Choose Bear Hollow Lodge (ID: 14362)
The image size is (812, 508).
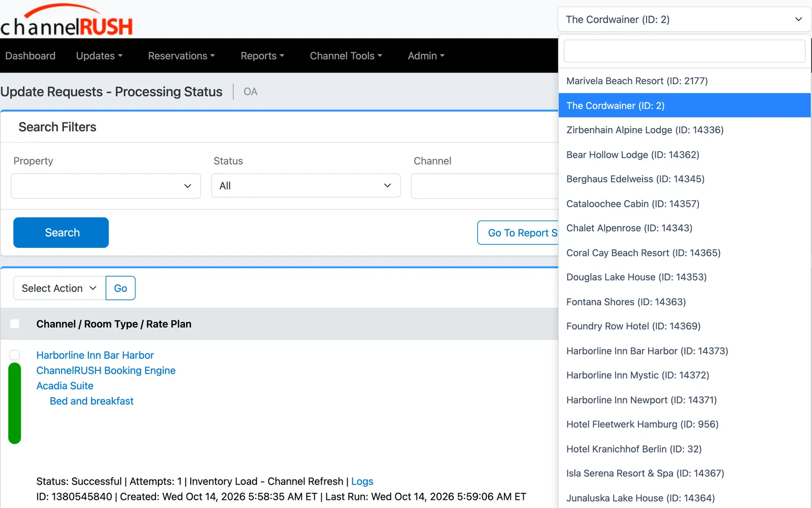[x=684, y=154]
